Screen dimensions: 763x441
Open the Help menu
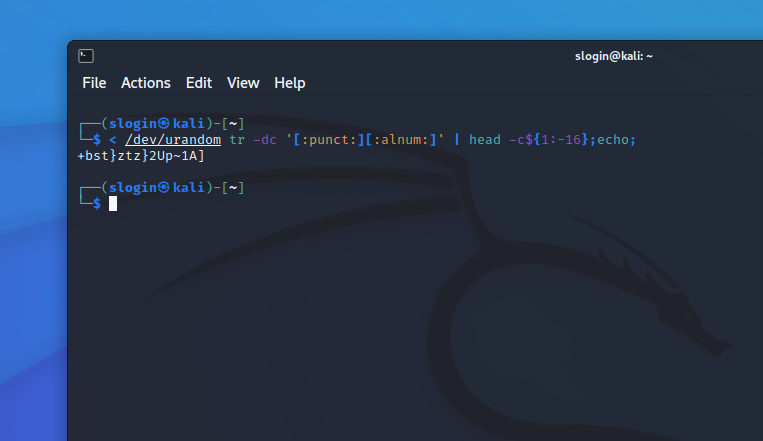[290, 83]
